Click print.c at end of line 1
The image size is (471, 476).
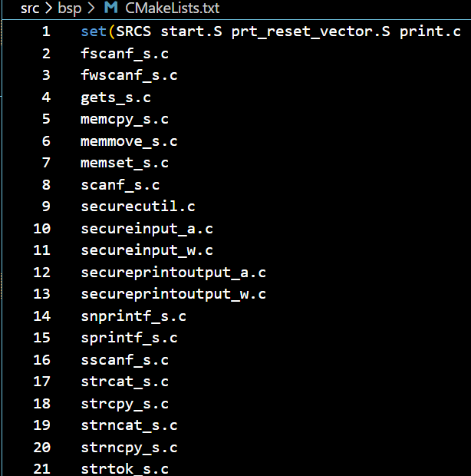(x=430, y=31)
